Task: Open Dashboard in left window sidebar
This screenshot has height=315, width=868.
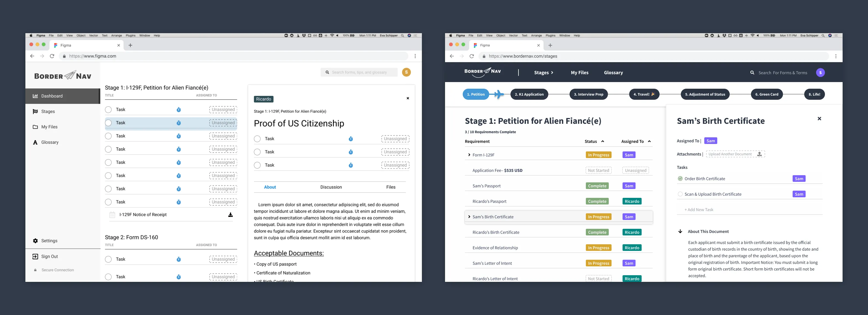Action: (63, 96)
